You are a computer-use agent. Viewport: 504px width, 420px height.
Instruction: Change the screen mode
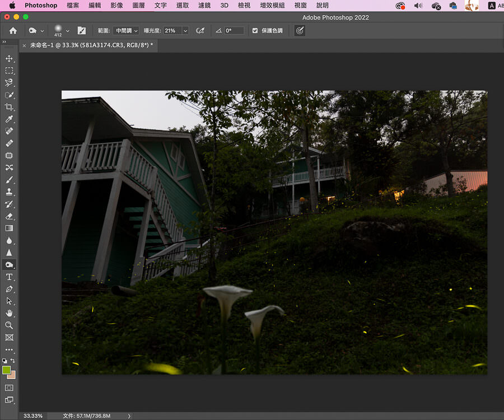pos(9,400)
